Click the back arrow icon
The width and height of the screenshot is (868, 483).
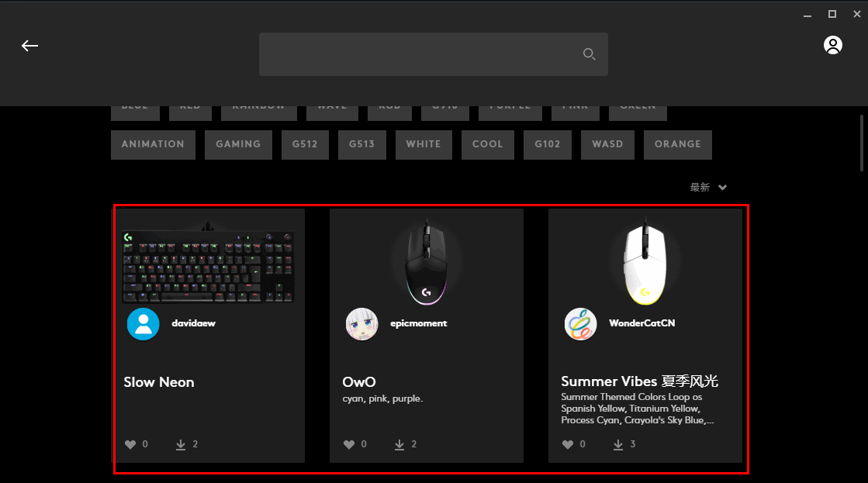pyautogui.click(x=30, y=46)
